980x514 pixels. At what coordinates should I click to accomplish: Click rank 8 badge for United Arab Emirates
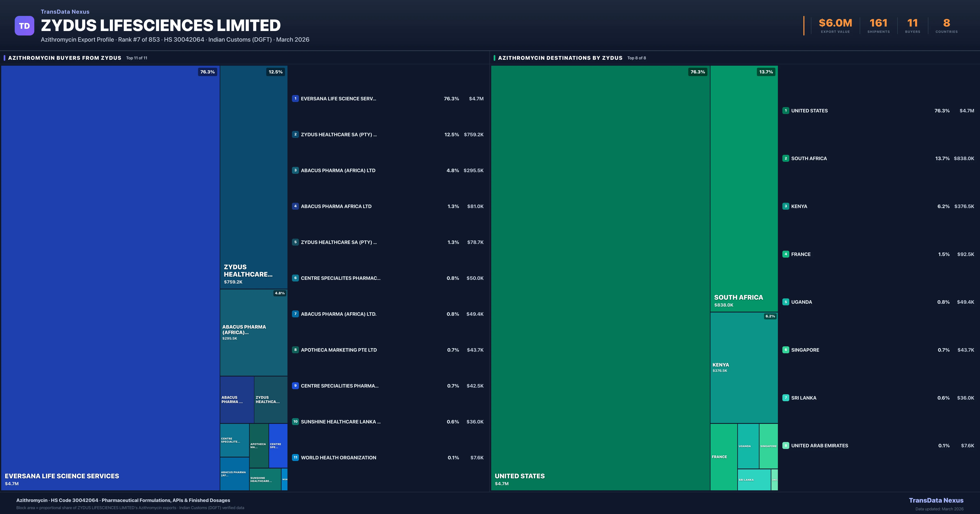point(786,445)
